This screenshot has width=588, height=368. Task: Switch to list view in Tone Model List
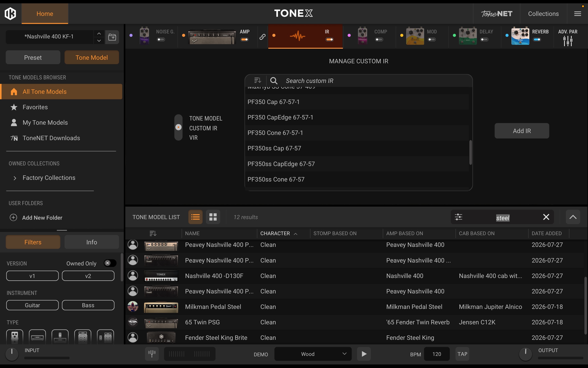[195, 217]
